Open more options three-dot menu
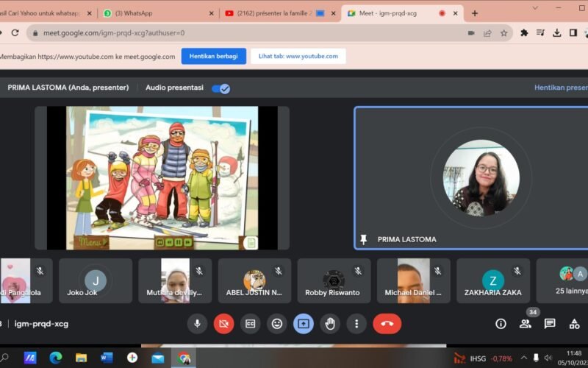This screenshot has width=588, height=368. (x=356, y=323)
